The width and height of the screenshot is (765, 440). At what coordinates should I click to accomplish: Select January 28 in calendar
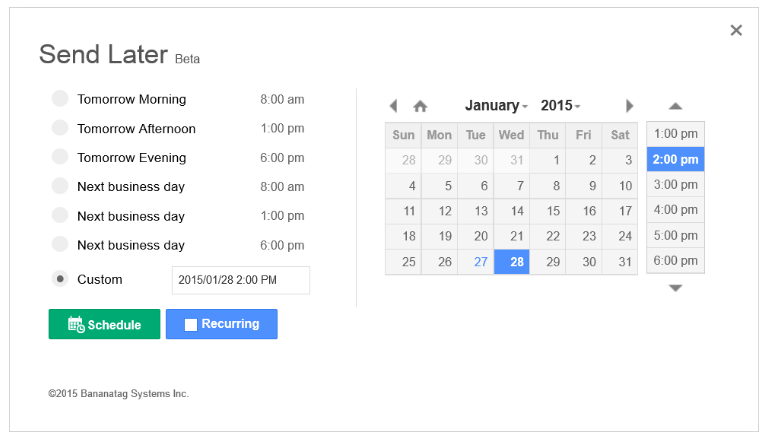pos(512,262)
